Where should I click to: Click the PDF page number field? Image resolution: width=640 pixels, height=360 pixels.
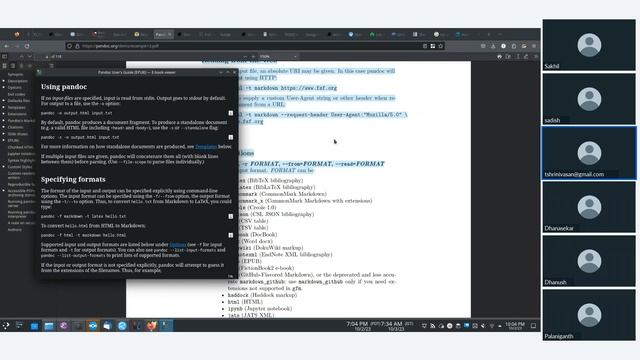[43, 56]
